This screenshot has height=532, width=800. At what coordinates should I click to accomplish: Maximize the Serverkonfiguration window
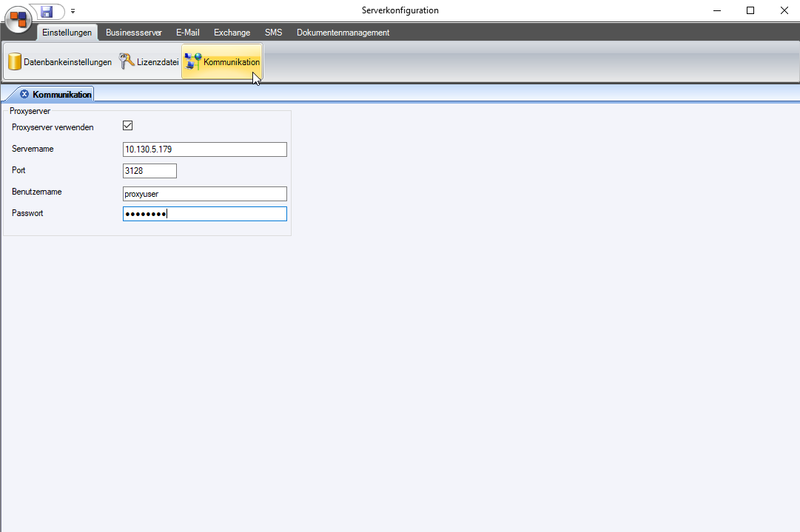[750, 10]
